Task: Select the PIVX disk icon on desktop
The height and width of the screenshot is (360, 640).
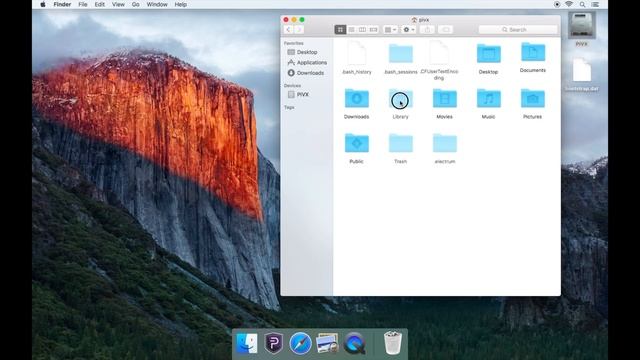Action: [x=582, y=25]
